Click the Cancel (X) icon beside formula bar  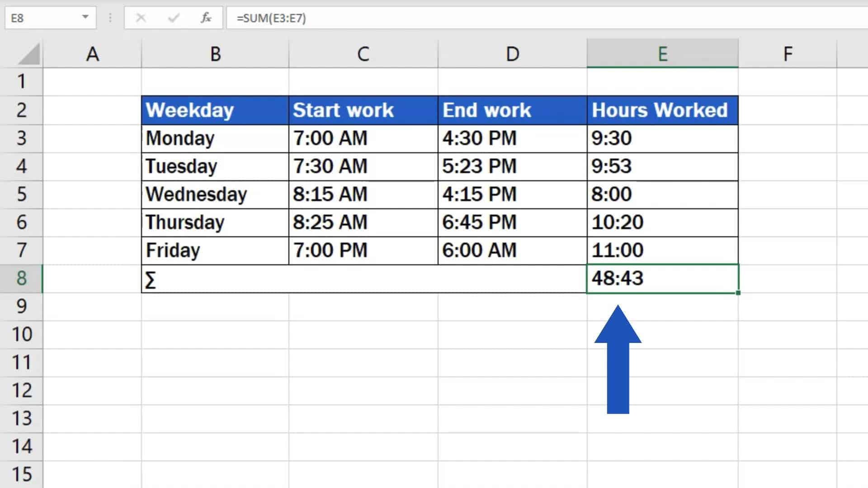(x=141, y=18)
